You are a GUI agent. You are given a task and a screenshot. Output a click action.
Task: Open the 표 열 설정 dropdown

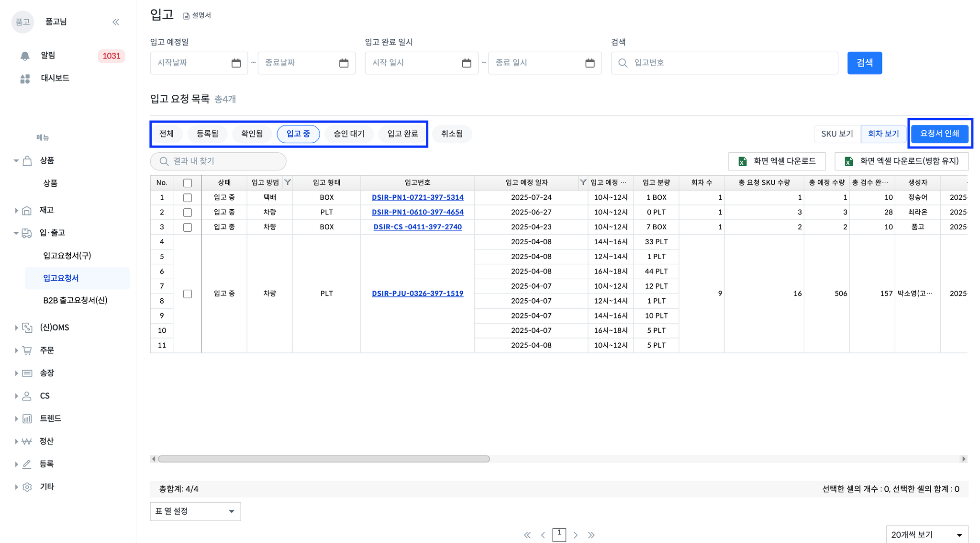pyautogui.click(x=195, y=511)
